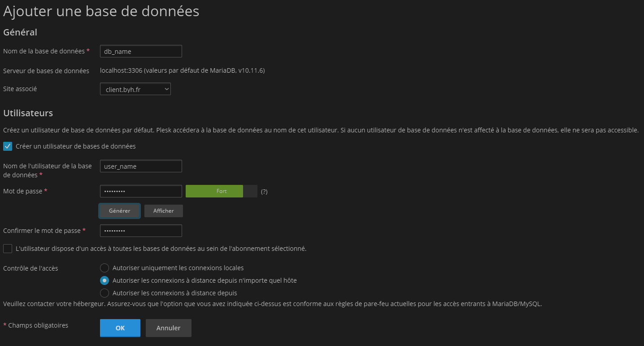Select Autoriser uniquement les connexions locales
The image size is (644, 346).
pos(104,267)
